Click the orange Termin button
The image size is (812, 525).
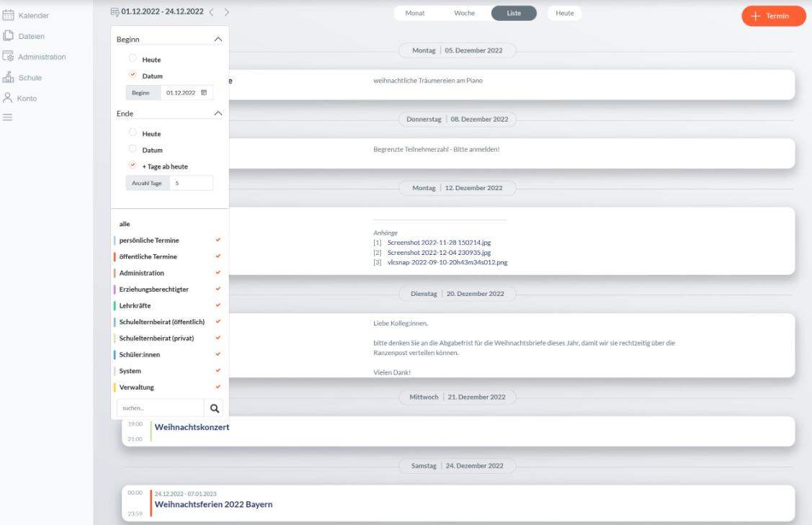[773, 16]
